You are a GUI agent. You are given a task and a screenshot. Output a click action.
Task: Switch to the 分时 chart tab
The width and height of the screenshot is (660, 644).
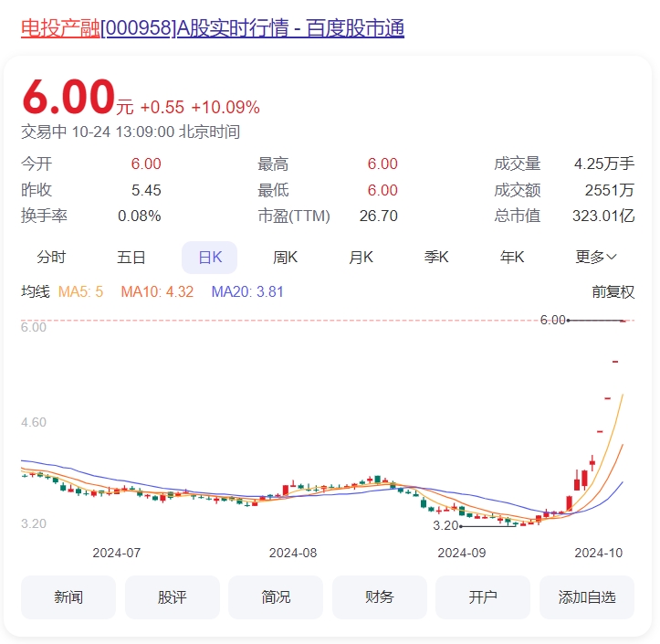51,257
